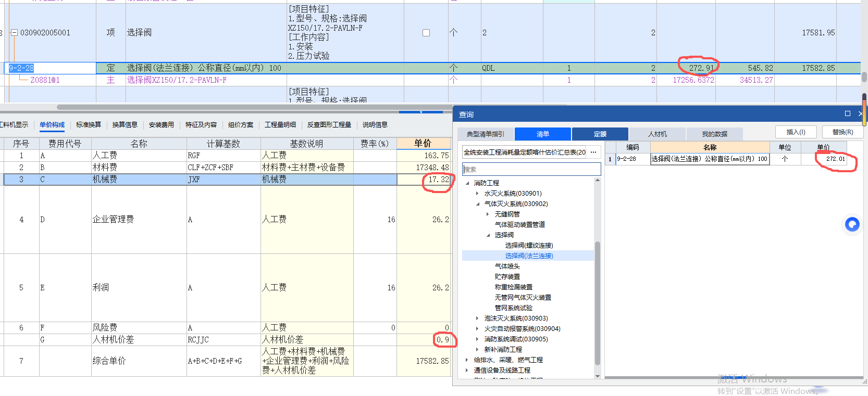This screenshot has width=868, height=396.
Task: Focus the 搜索 search field
Action: tap(531, 169)
